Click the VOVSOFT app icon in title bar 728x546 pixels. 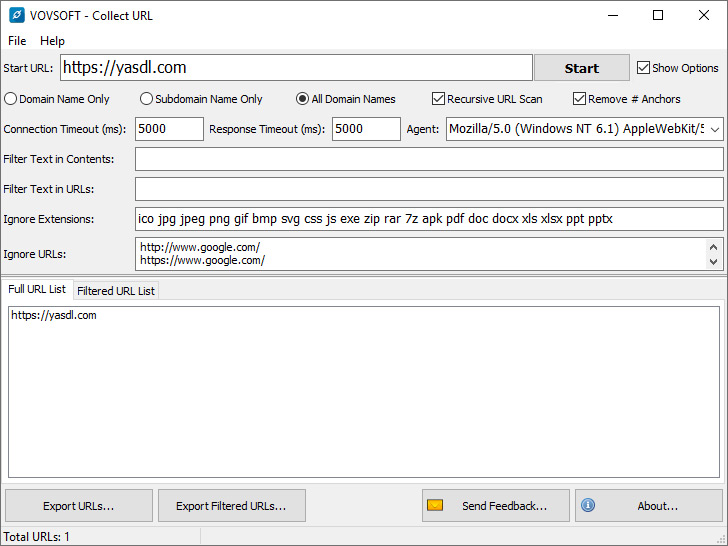coord(16,15)
